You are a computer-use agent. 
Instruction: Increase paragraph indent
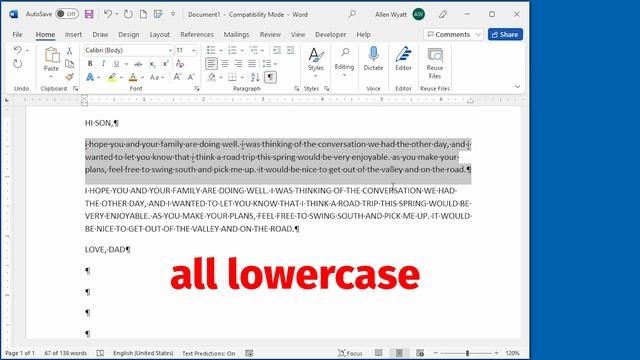290,50
